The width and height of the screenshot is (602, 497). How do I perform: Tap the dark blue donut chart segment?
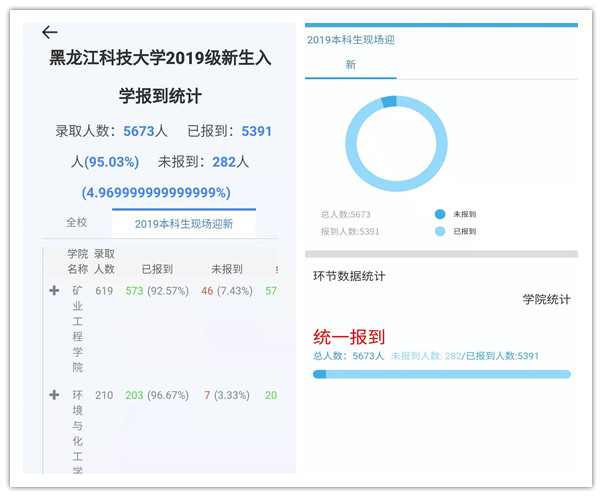389,102
